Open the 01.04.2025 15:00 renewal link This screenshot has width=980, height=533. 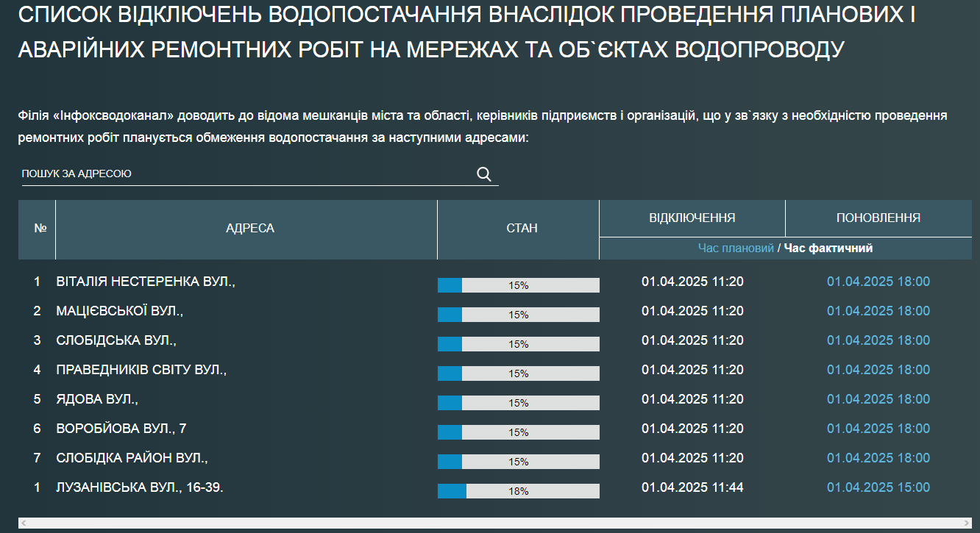pos(878,487)
